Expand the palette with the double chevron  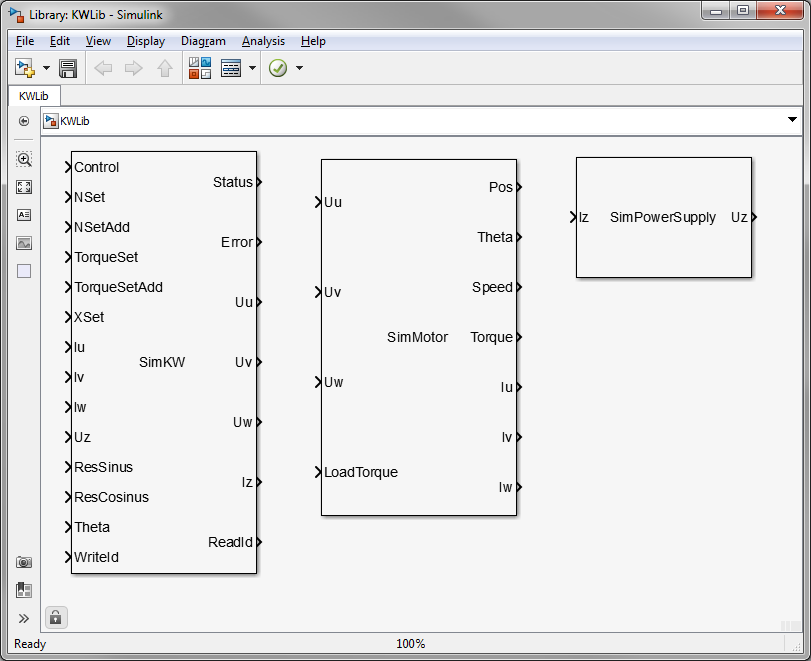[24, 619]
